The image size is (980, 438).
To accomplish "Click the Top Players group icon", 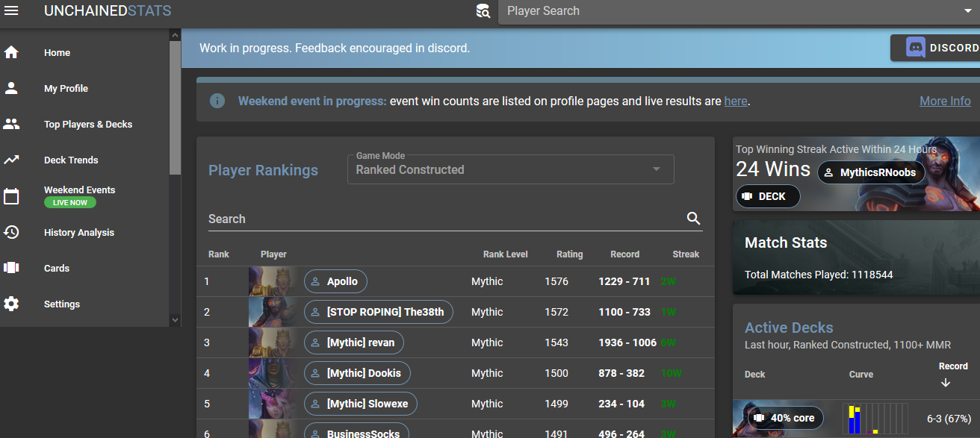I will point(11,124).
